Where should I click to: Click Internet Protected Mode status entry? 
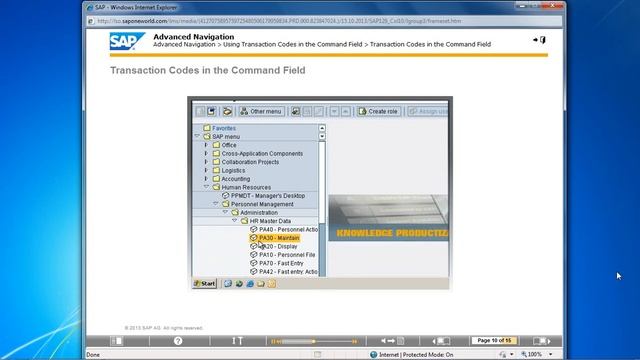(x=411, y=355)
